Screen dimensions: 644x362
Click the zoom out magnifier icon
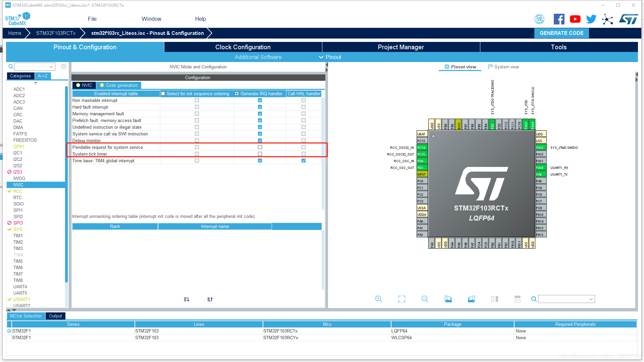coord(425,299)
